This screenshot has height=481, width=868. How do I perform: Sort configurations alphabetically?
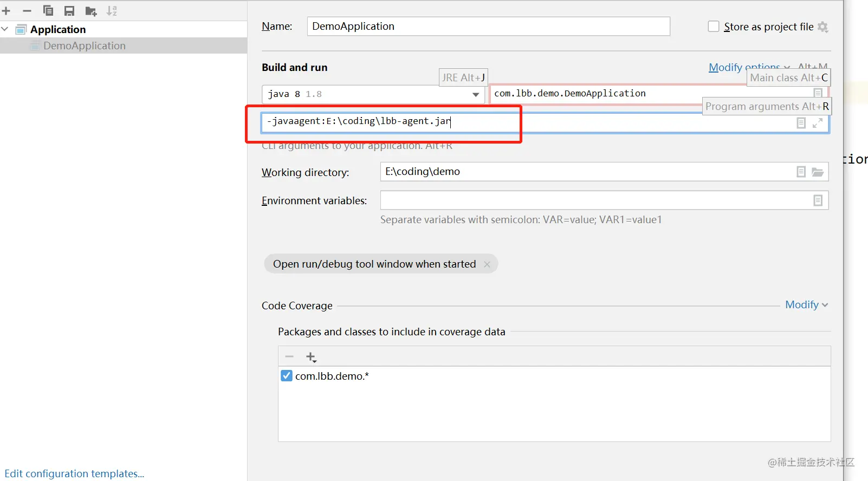[112, 11]
